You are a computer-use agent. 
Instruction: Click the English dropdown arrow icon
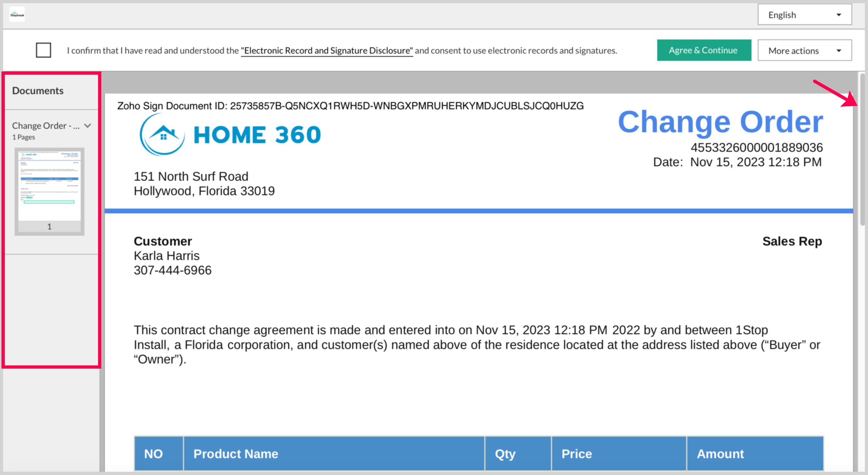click(x=839, y=15)
